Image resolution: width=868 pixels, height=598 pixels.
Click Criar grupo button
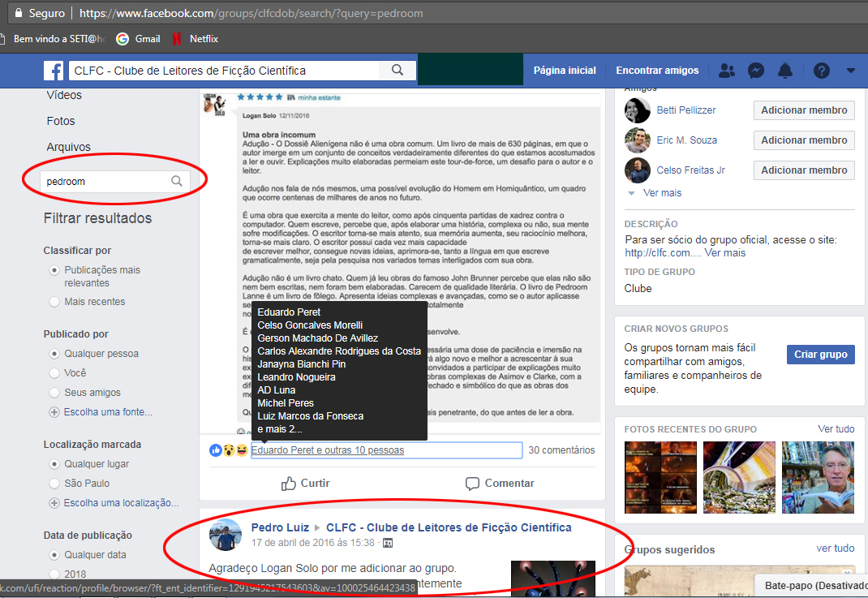[820, 355]
